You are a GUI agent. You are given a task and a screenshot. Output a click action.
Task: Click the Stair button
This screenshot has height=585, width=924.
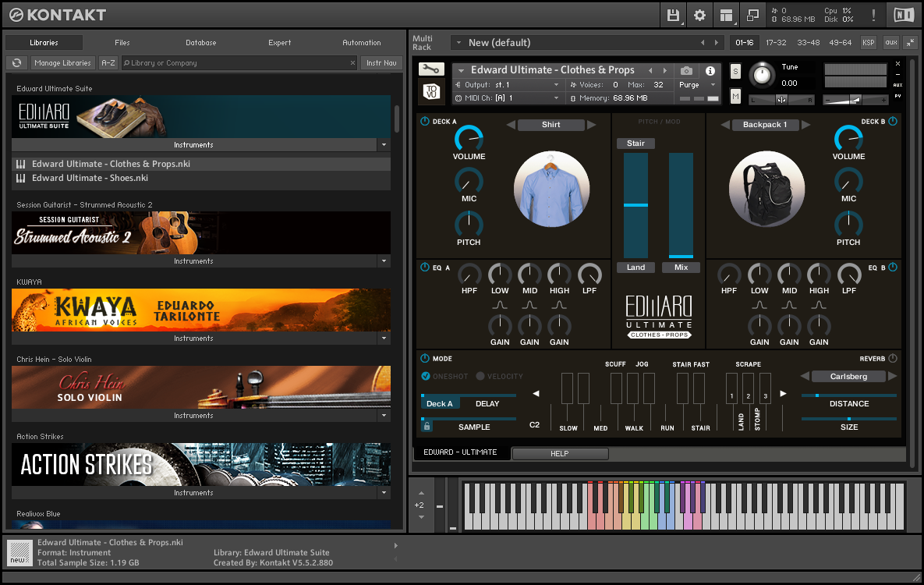[x=635, y=144]
